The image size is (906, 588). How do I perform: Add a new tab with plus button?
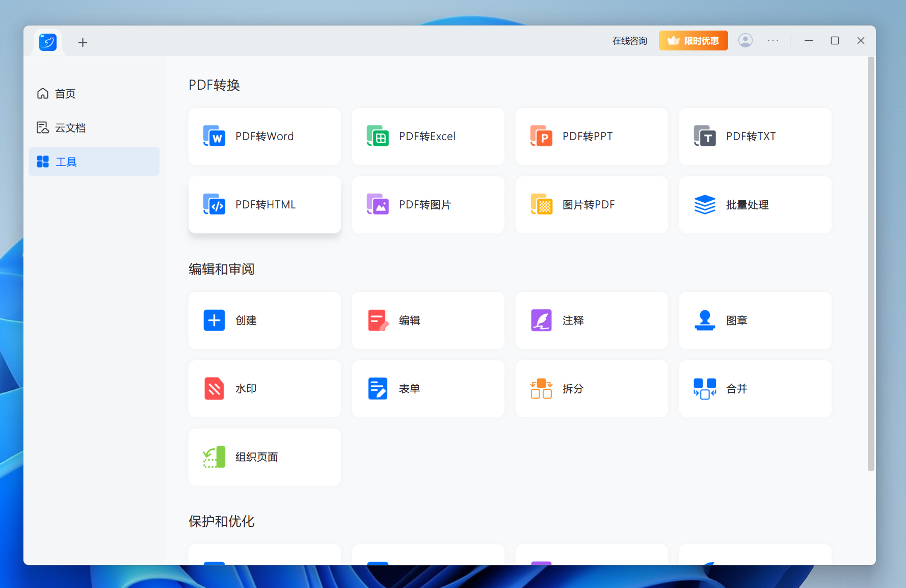(83, 42)
